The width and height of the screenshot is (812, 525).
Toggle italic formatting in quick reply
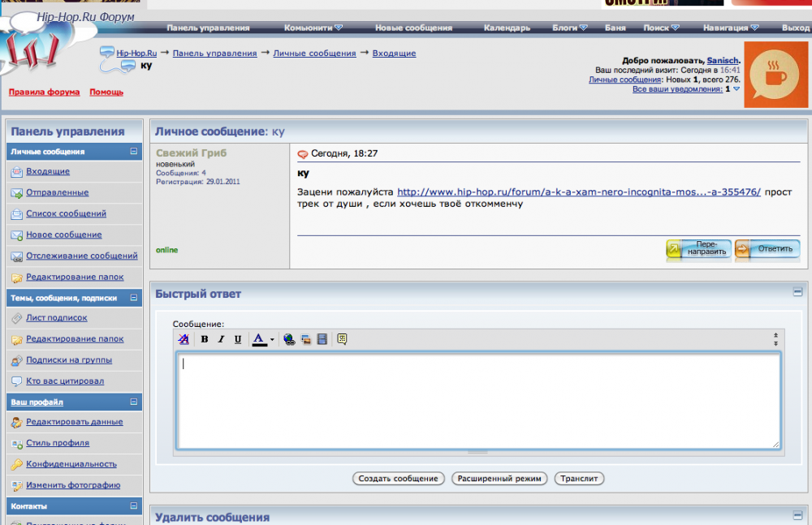pyautogui.click(x=221, y=339)
